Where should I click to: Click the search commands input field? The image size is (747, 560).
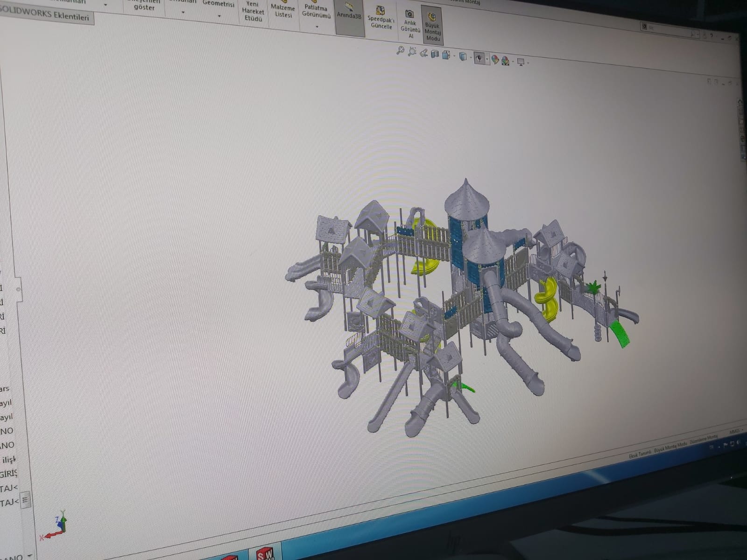click(670, 30)
